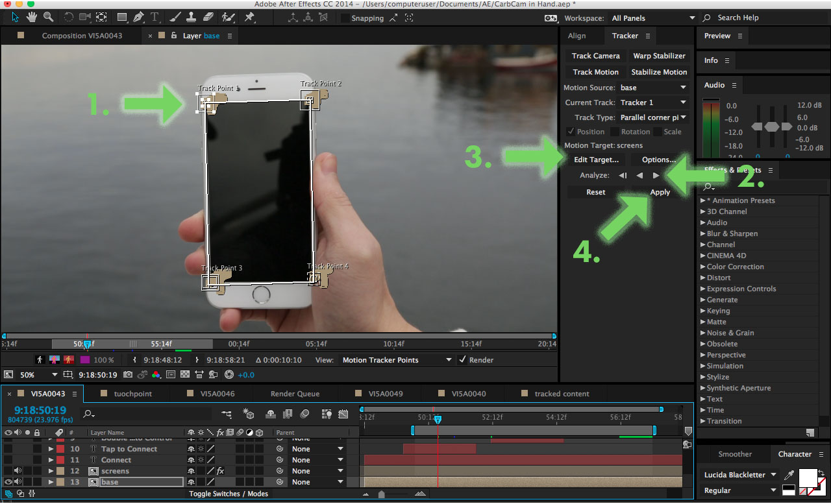Toggle hide shy layers icon

pos(269,413)
